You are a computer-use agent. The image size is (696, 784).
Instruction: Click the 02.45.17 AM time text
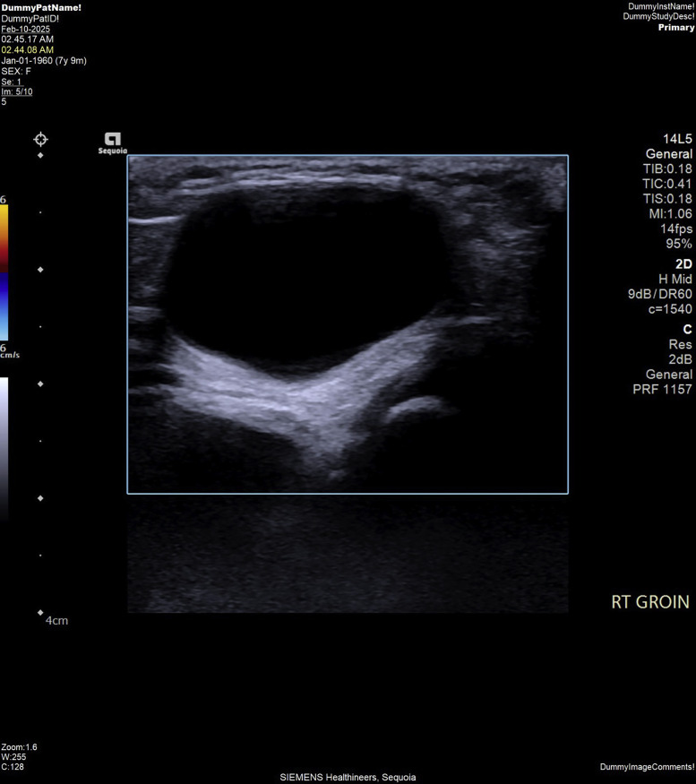tap(27, 39)
